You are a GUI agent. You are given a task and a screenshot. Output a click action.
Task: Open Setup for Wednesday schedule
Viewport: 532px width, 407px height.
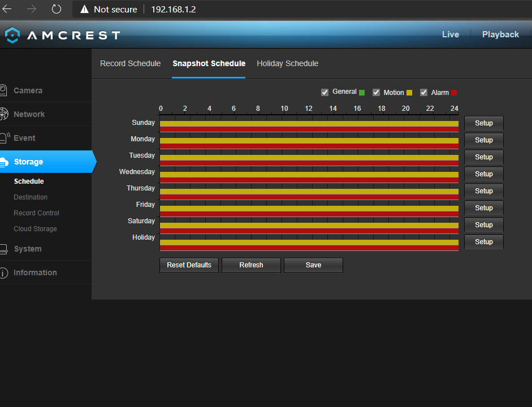point(484,174)
